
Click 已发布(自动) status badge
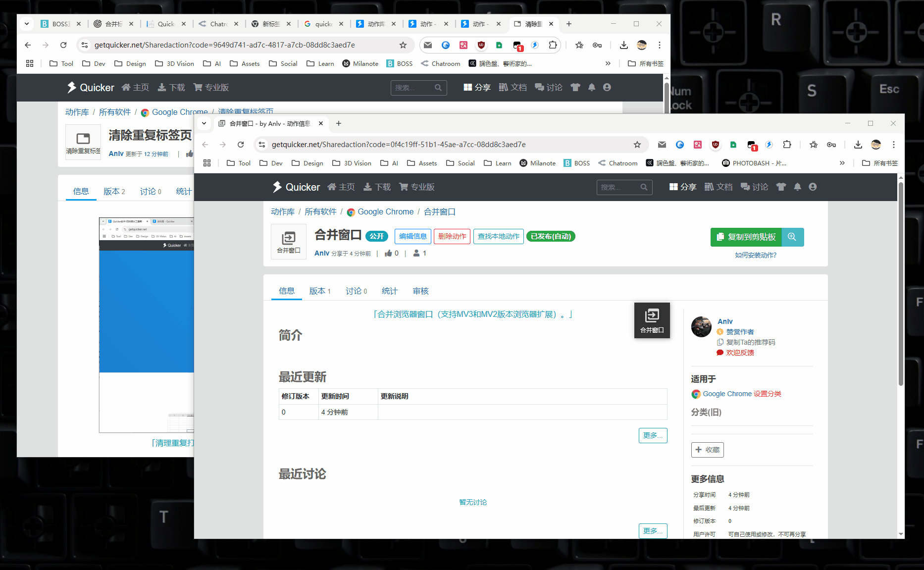point(551,236)
